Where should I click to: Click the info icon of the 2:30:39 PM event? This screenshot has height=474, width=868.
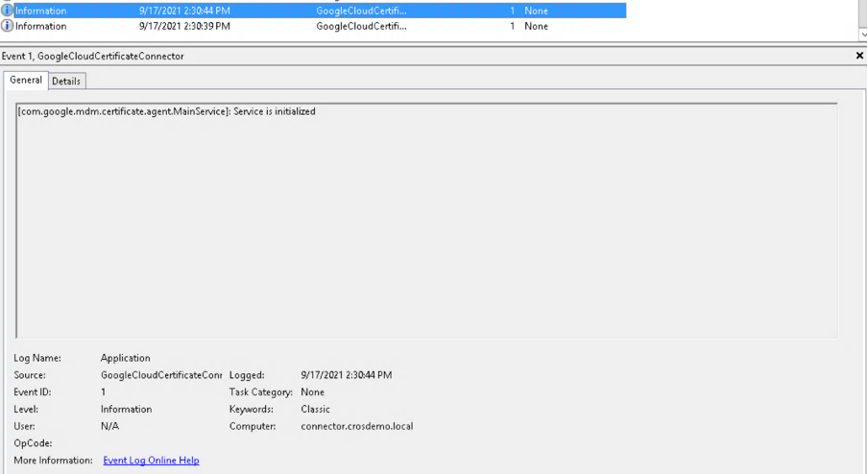click(x=8, y=26)
